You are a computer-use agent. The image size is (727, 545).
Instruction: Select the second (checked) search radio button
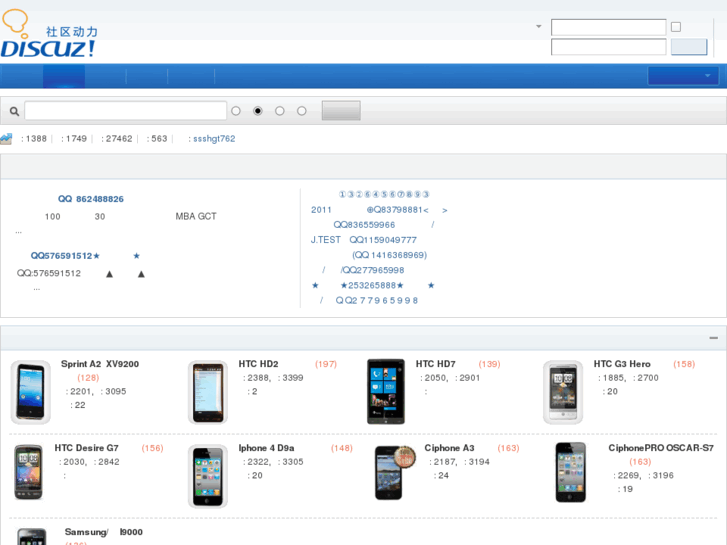[x=258, y=111]
